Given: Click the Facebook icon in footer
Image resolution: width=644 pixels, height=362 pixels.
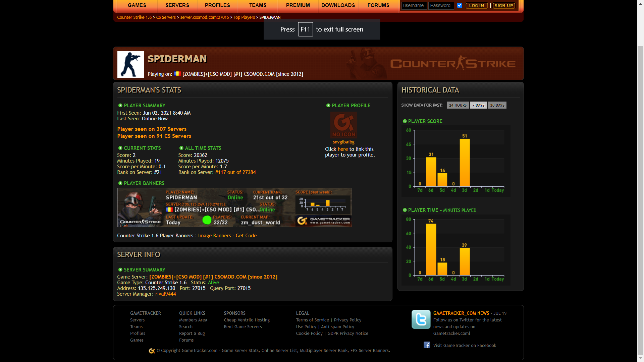Looking at the screenshot, I should pos(427,345).
